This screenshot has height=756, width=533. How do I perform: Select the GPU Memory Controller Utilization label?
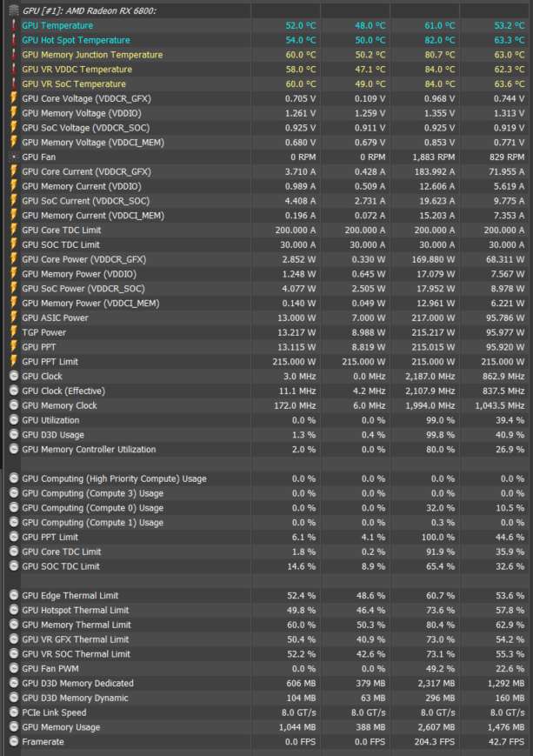pyautogui.click(x=89, y=450)
